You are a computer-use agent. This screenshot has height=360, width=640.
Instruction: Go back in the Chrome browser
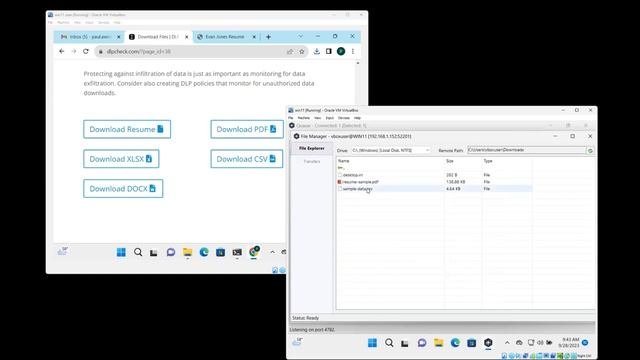(x=62, y=51)
